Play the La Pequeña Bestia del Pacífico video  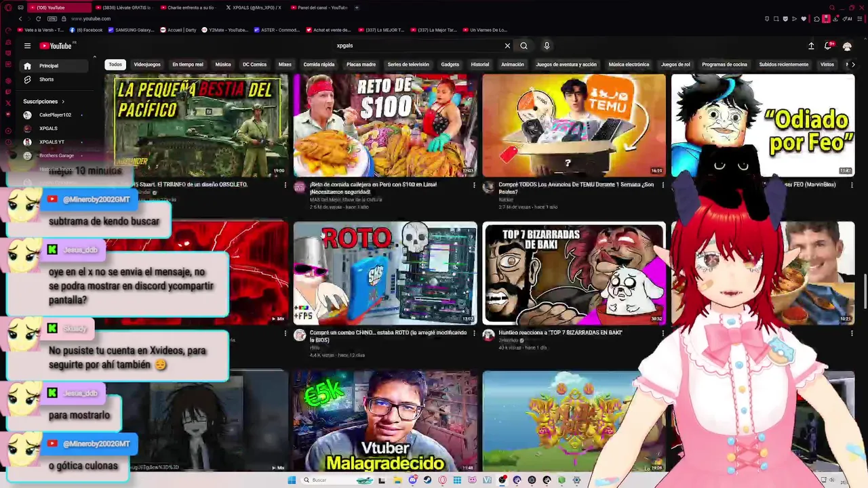197,125
